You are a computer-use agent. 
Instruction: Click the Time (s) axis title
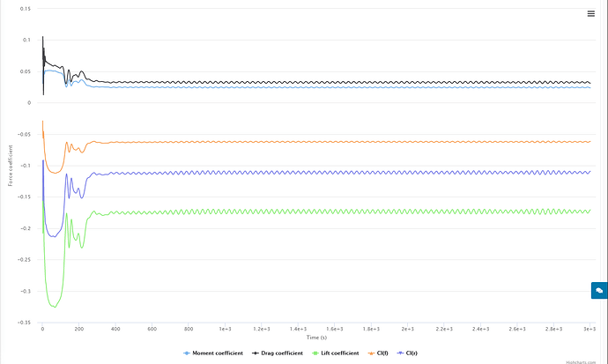coord(316,338)
